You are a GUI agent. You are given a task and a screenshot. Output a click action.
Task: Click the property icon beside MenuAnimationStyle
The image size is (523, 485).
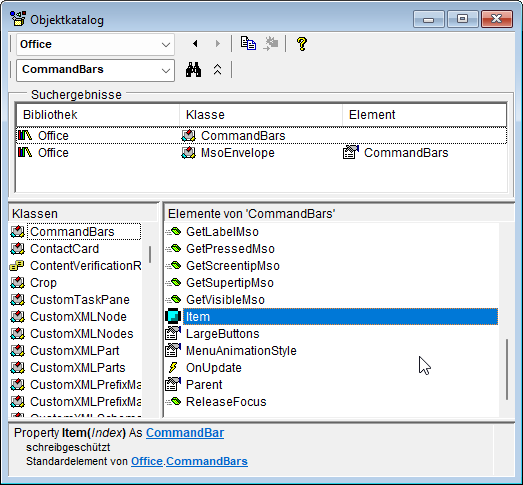pyautogui.click(x=173, y=351)
